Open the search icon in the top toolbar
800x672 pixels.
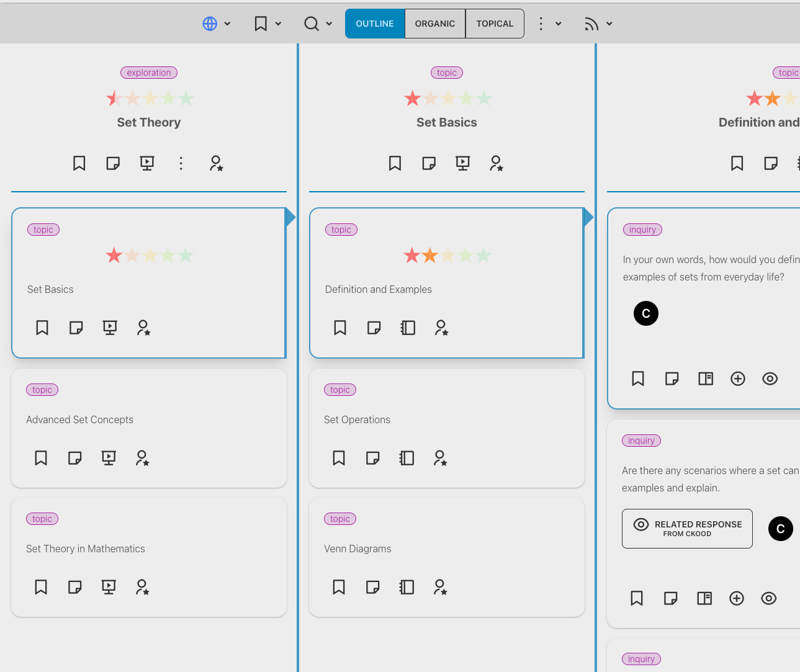click(x=311, y=23)
